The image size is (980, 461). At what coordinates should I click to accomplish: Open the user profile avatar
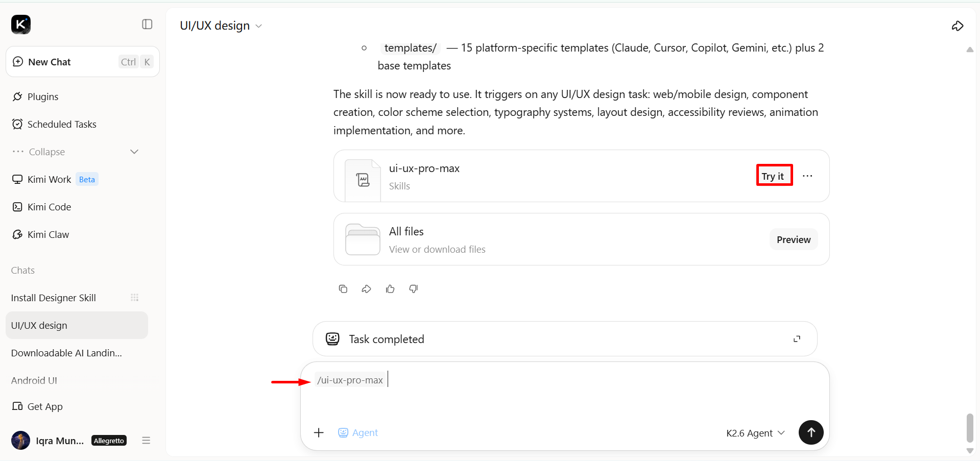click(20, 440)
